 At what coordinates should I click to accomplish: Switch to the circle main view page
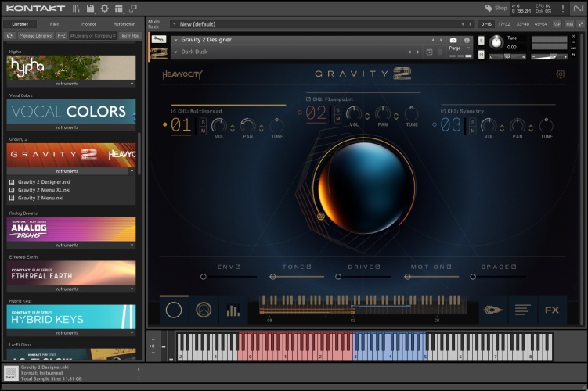point(174,310)
